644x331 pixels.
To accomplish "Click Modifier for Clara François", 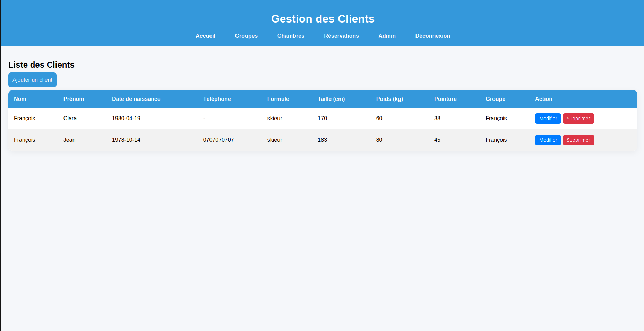I will 548,118.
